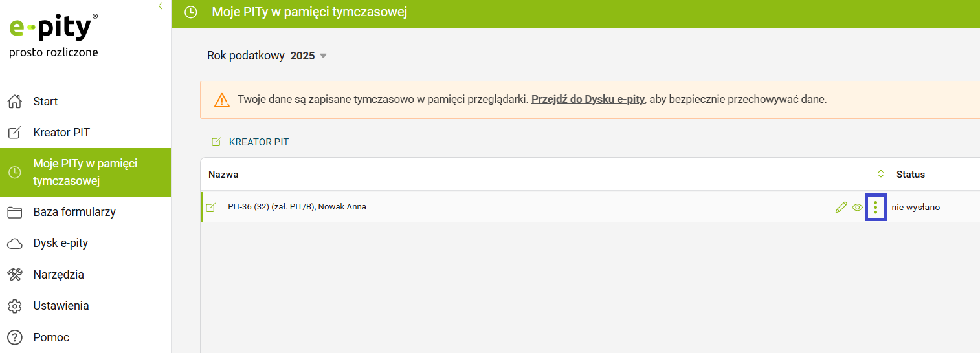
Task: Click the pencil edit icon for PIT-36
Action: [841, 208]
